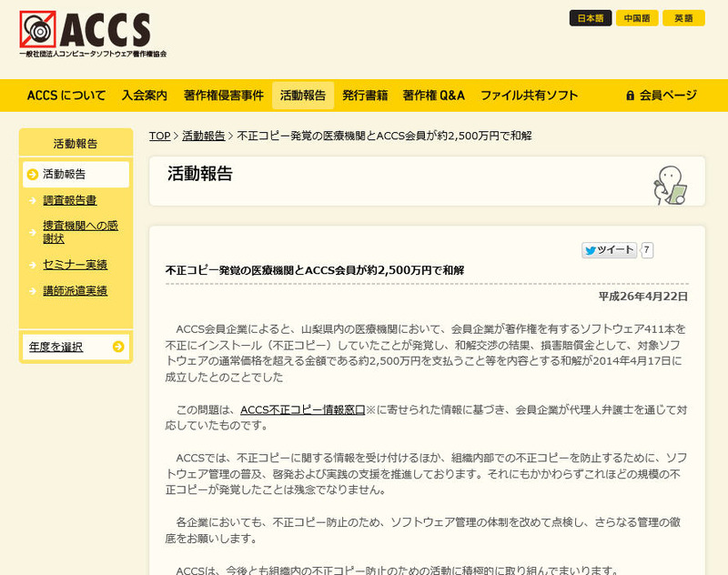Click the lock icon beside 会員ページ
728x575 pixels.
tap(630, 96)
